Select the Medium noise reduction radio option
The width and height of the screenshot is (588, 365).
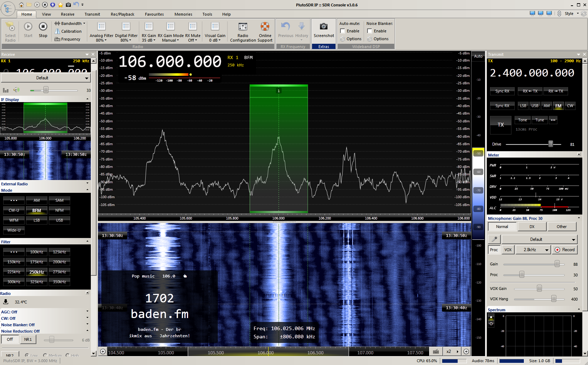pyautogui.click(x=45, y=355)
